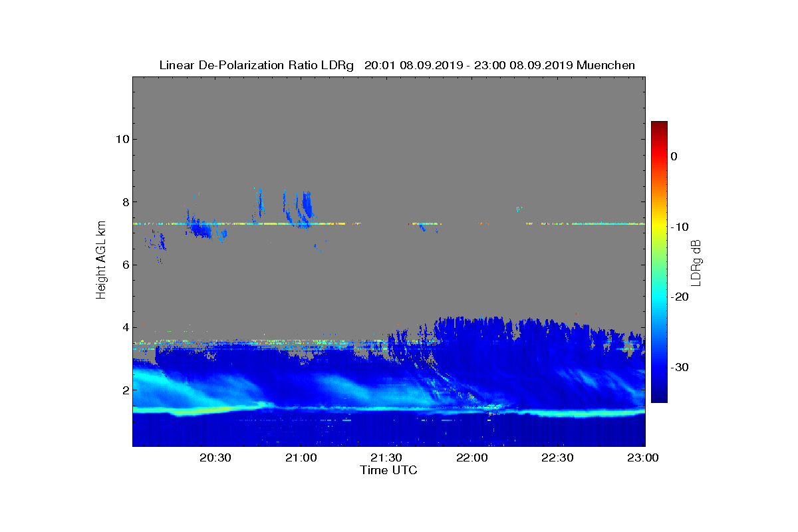This screenshot has width=798, height=532.
Task: Click the plot title 'Linear De-Polarization Ratio LDRg'
Action: [x=257, y=65]
